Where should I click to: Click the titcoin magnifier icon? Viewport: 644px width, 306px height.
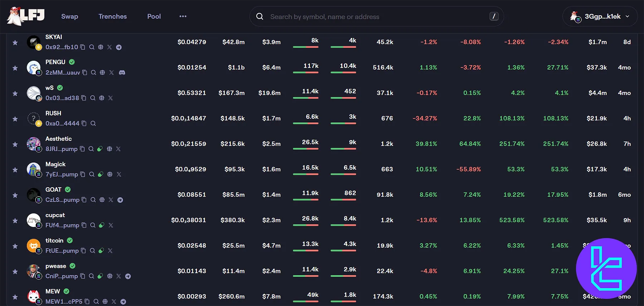(x=92, y=251)
